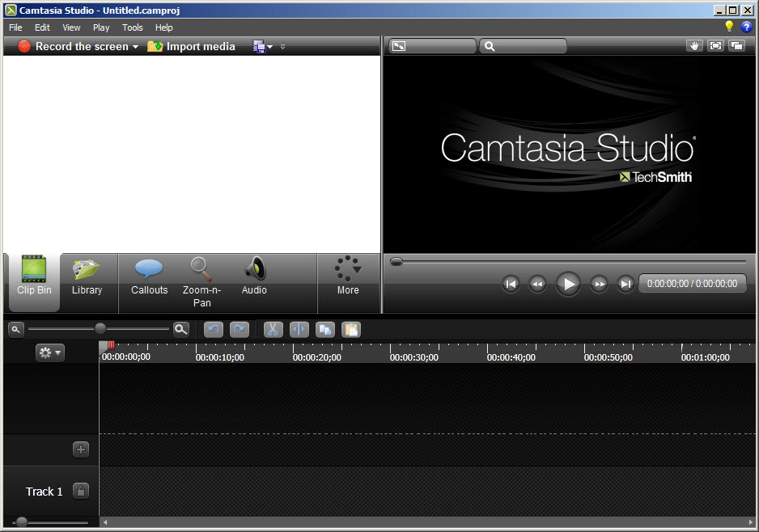This screenshot has width=759, height=532.
Task: Open the Edit menu
Action: click(42, 27)
